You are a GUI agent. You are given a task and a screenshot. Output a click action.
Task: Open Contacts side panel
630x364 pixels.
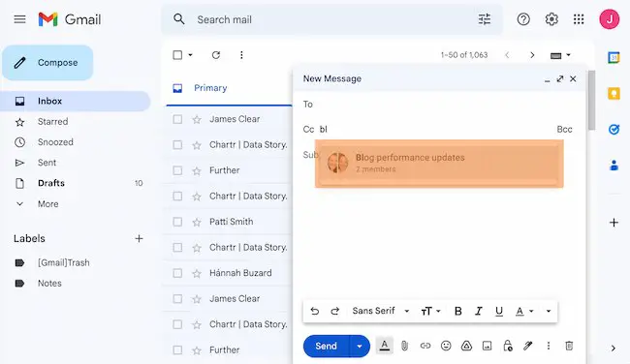tap(614, 165)
